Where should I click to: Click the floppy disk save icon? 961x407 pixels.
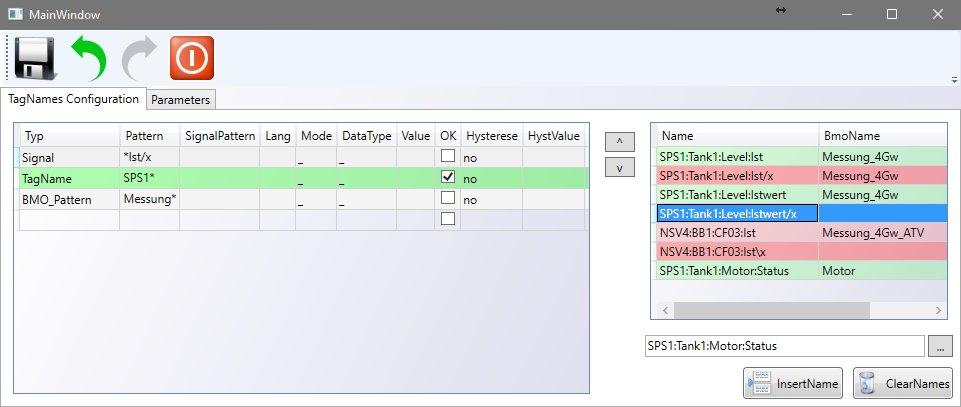tap(35, 59)
